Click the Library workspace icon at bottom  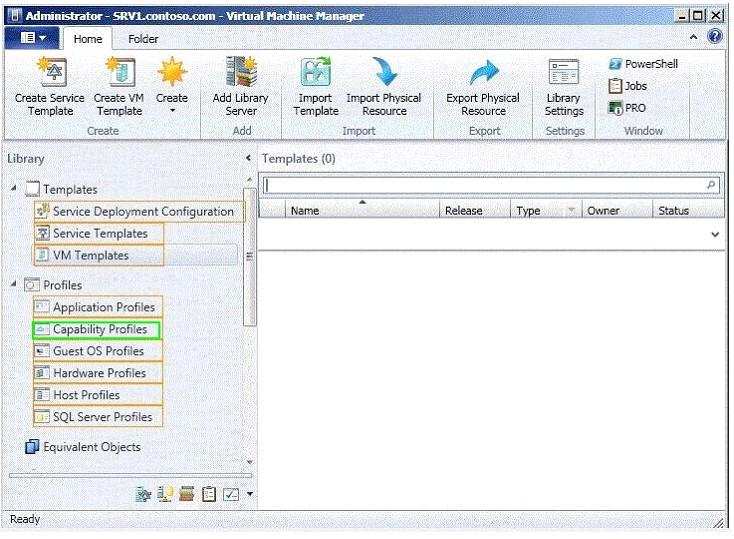pos(187,494)
